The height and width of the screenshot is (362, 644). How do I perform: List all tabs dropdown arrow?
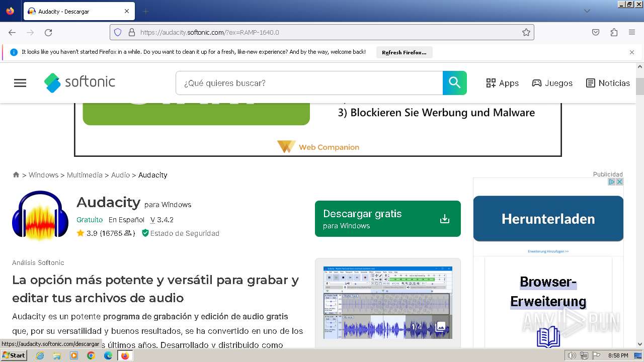point(587,11)
